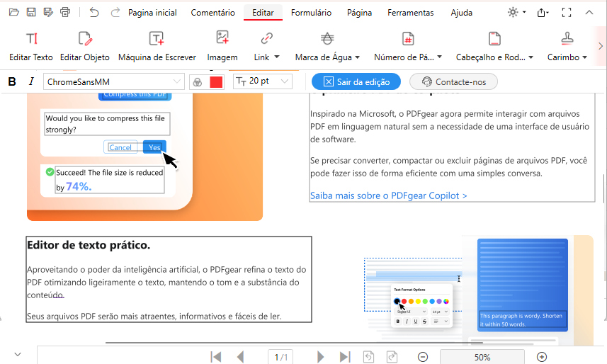Expand the Marca de Água dropdown arrow

357,57
